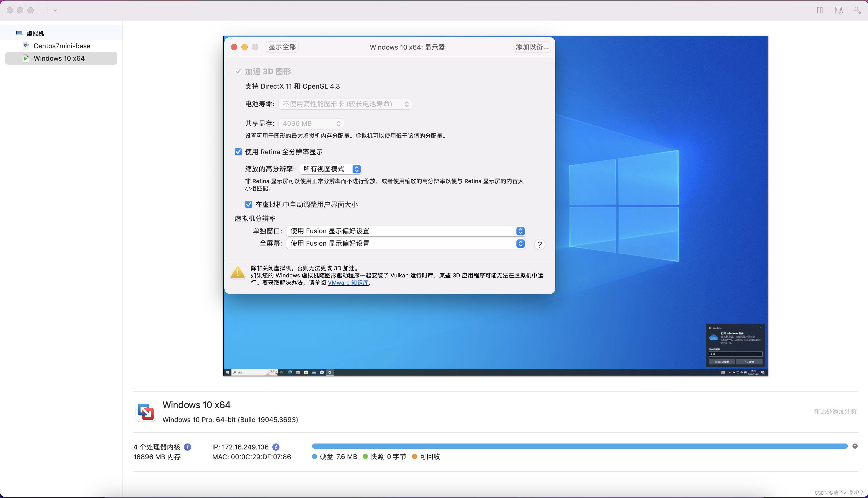Viewport: 868px width, 498px height.
Task: Open the single window resolution dropdown
Action: pyautogui.click(x=406, y=231)
